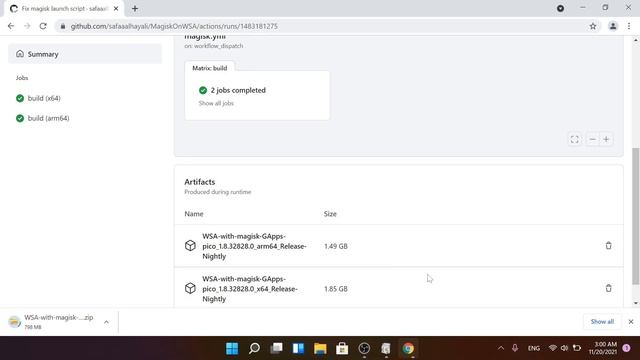
Task: Open Widgets from taskbar
Action: [298, 349]
